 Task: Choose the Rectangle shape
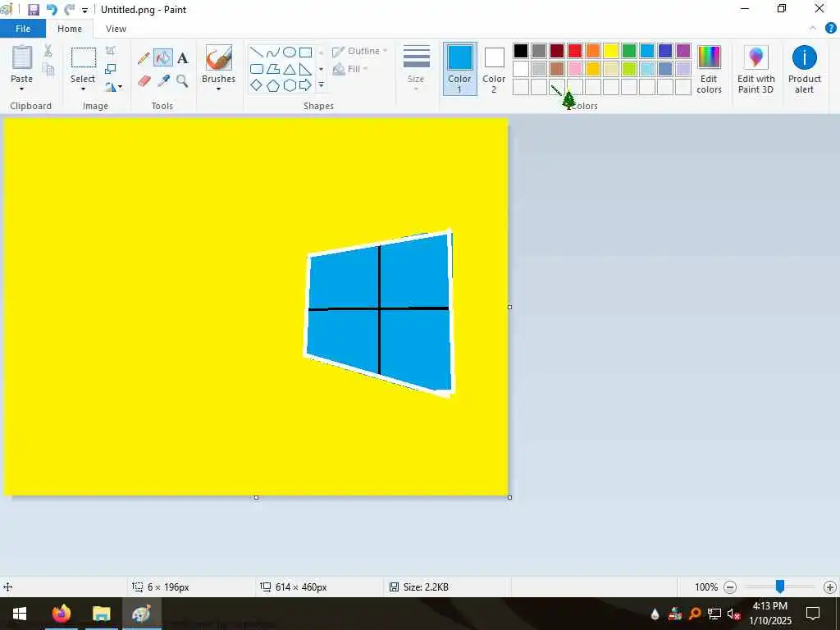tap(305, 52)
